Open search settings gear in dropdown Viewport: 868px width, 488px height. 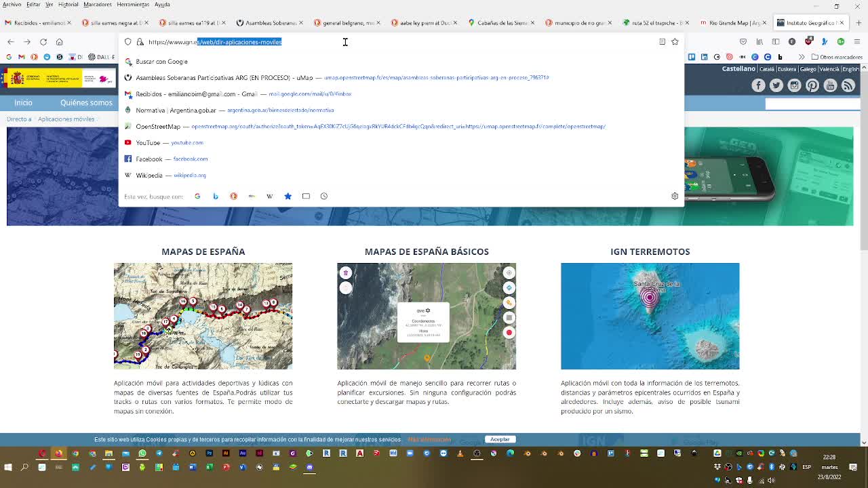675,197
